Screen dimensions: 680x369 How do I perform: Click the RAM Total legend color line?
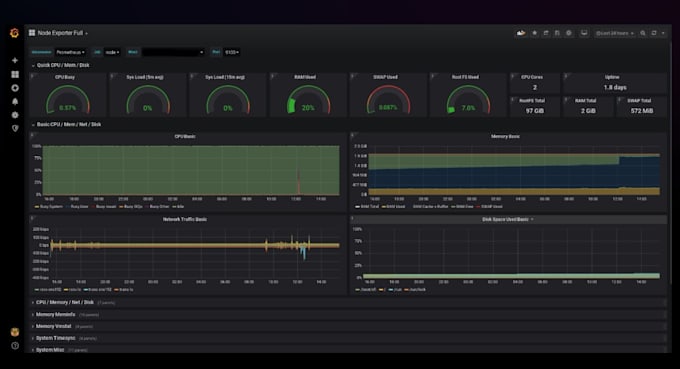click(x=357, y=207)
